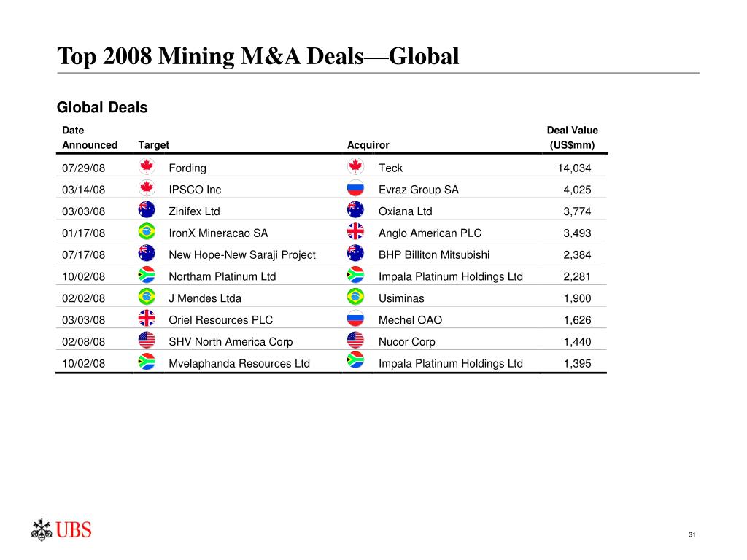The image size is (747, 560).
Task: Select the acquiror BHP Billiton Mitsubishi
Action: coord(434,254)
